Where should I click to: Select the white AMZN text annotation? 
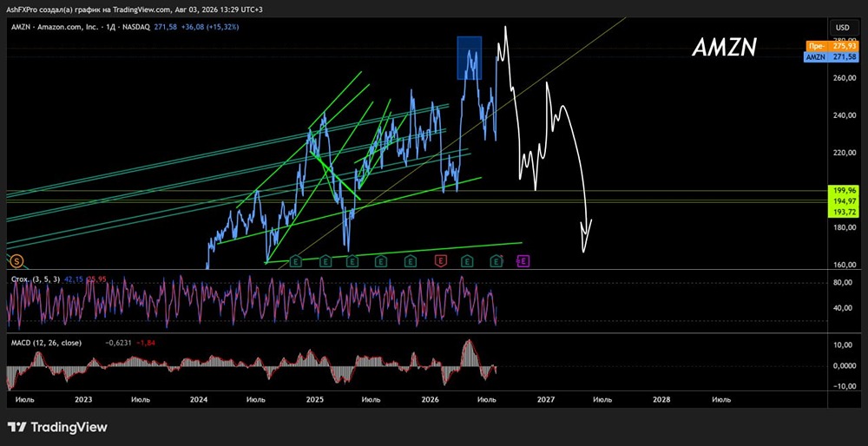coord(724,49)
